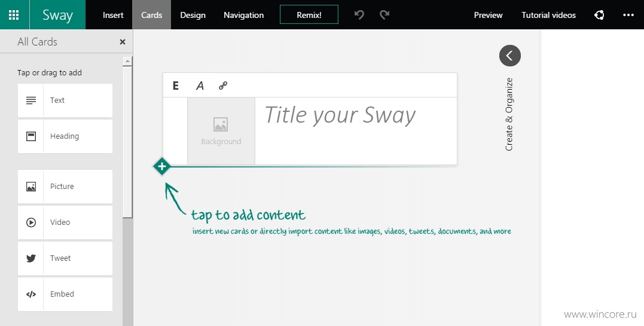Add a Video card
This screenshot has width=644, height=326.
(65, 223)
